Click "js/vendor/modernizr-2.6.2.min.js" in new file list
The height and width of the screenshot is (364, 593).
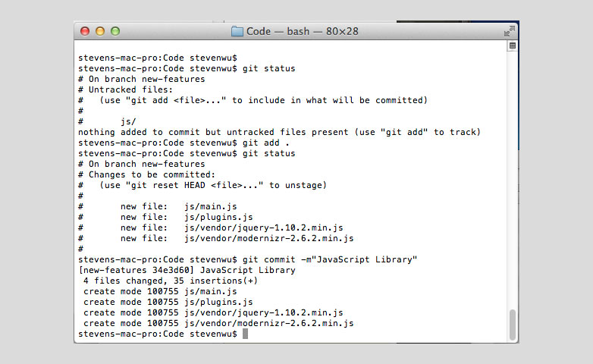click(269, 238)
